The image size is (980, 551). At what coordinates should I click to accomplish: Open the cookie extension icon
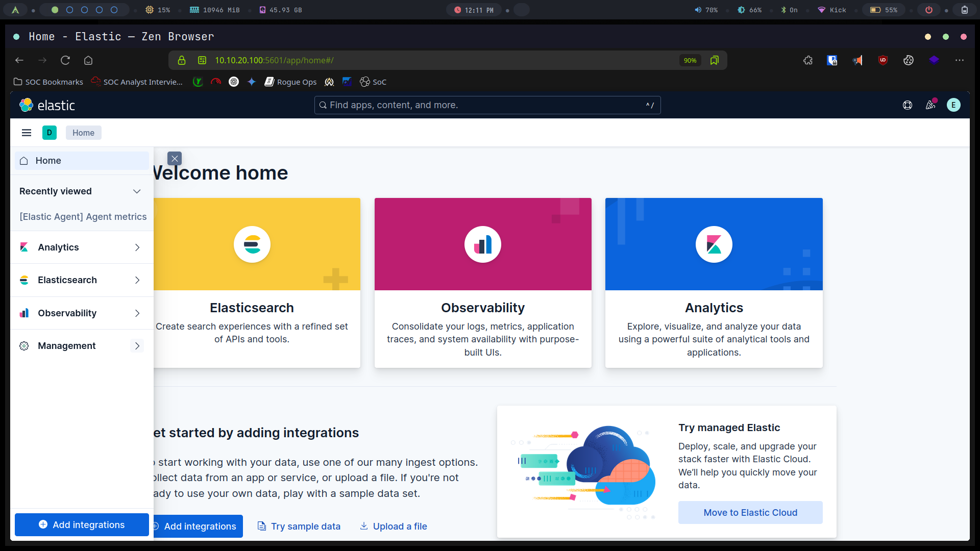click(x=909, y=60)
